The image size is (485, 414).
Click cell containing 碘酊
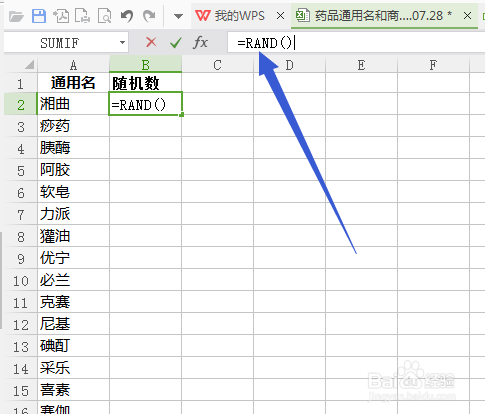tap(73, 346)
